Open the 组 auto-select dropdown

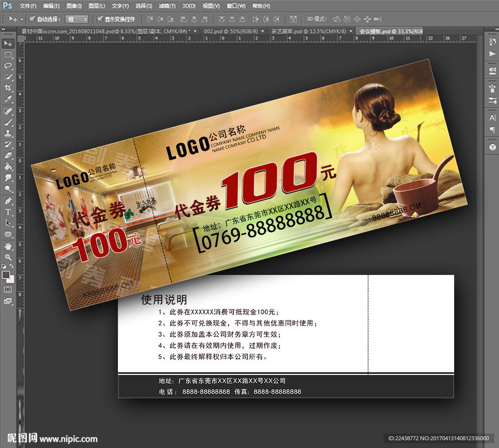pos(78,19)
